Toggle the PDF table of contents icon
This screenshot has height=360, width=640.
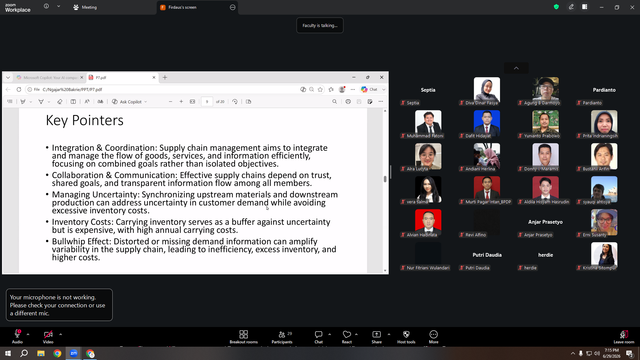(10, 102)
